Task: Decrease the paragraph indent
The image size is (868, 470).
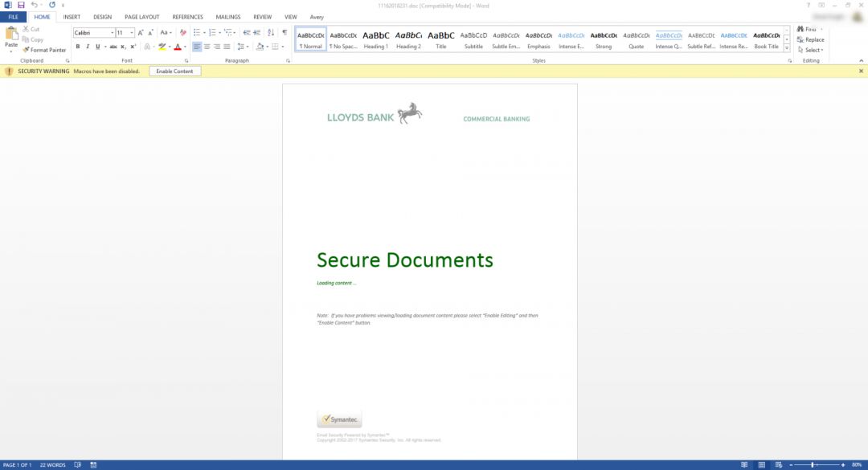Action: coord(247,33)
